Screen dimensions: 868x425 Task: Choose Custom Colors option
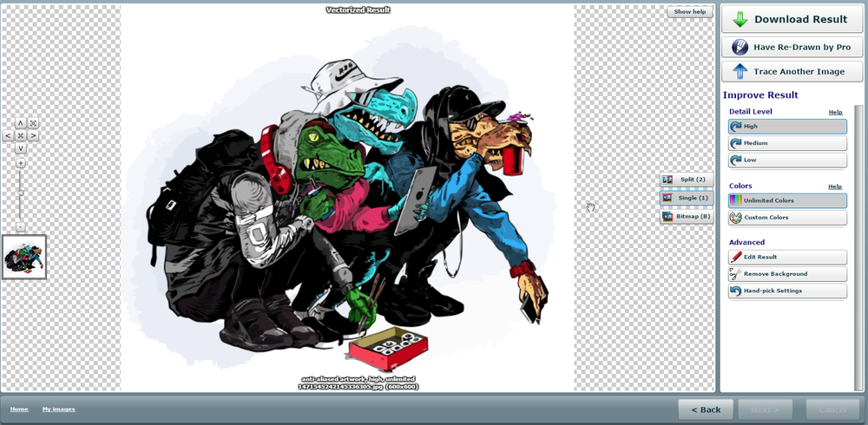(x=787, y=218)
